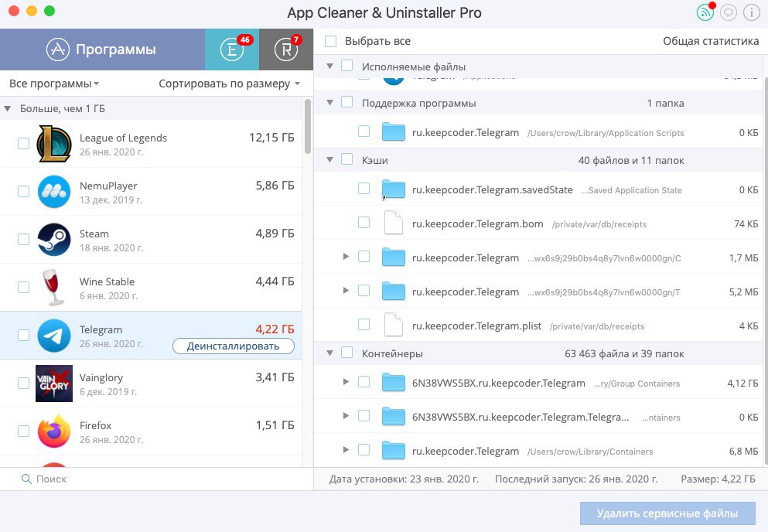Tick the Firefox checkbox
Viewport: 768px width, 532px height.
[x=23, y=431]
